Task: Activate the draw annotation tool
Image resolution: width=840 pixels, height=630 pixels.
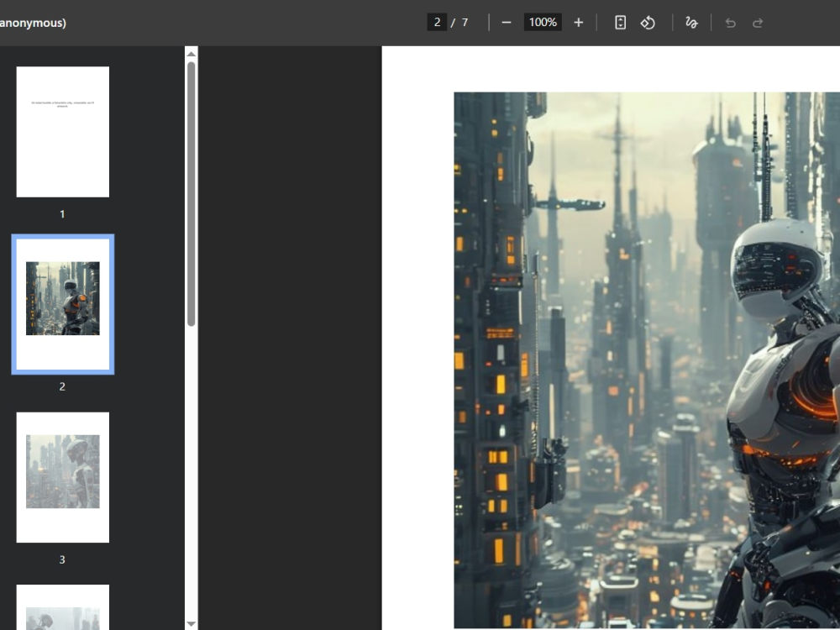Action: [x=691, y=23]
